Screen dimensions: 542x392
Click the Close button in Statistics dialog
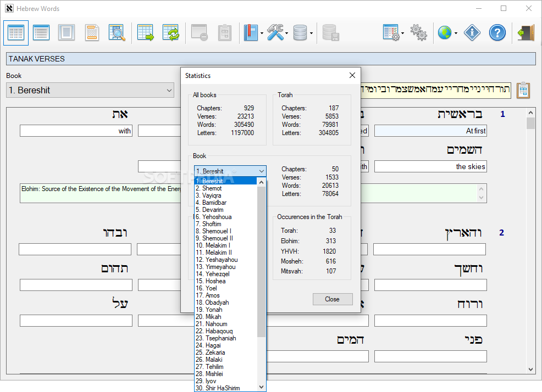tap(333, 299)
